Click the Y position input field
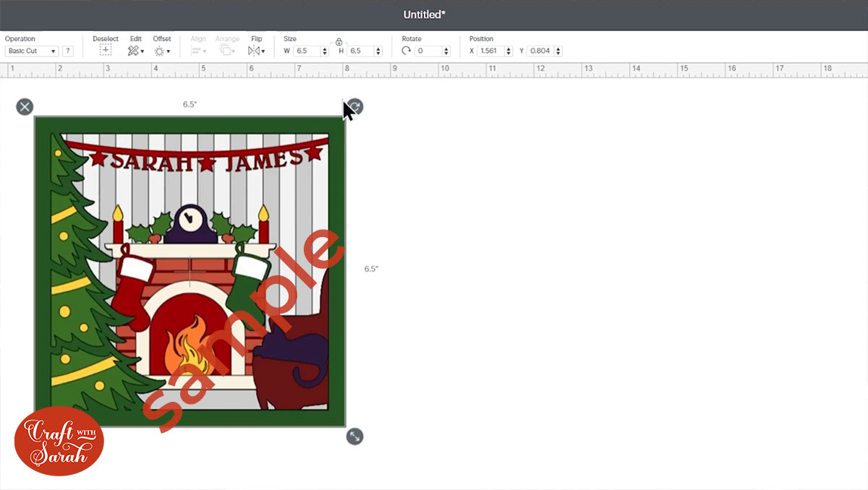Image resolution: width=868 pixels, height=490 pixels. 540,51
